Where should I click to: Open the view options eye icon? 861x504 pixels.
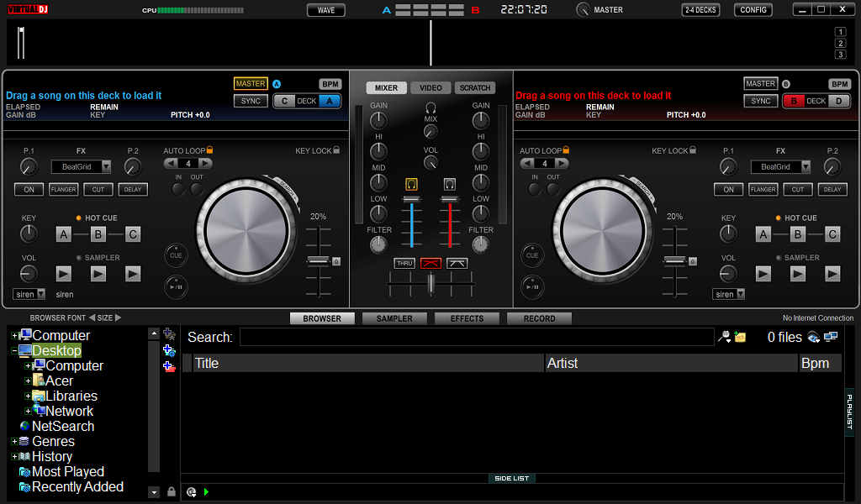[814, 338]
